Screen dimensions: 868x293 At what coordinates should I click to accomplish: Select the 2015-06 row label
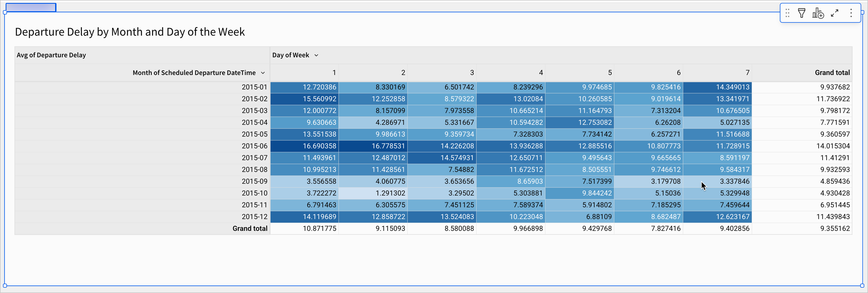click(254, 146)
